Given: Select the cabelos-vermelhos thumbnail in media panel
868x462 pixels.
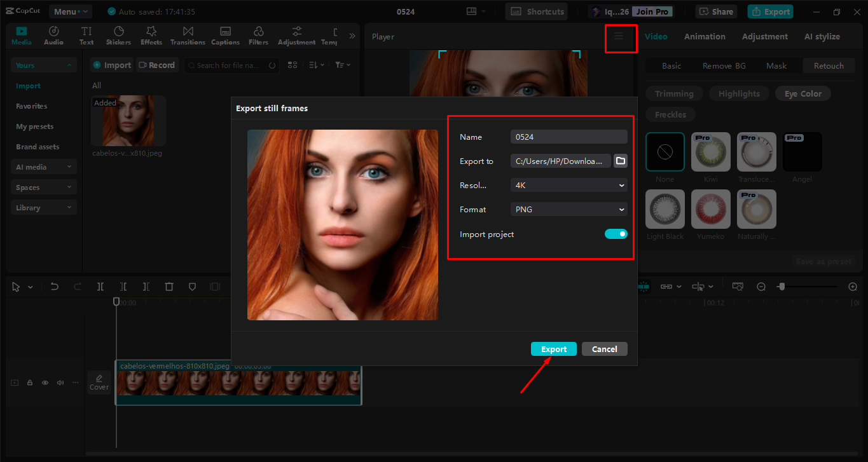Looking at the screenshot, I should 128,121.
